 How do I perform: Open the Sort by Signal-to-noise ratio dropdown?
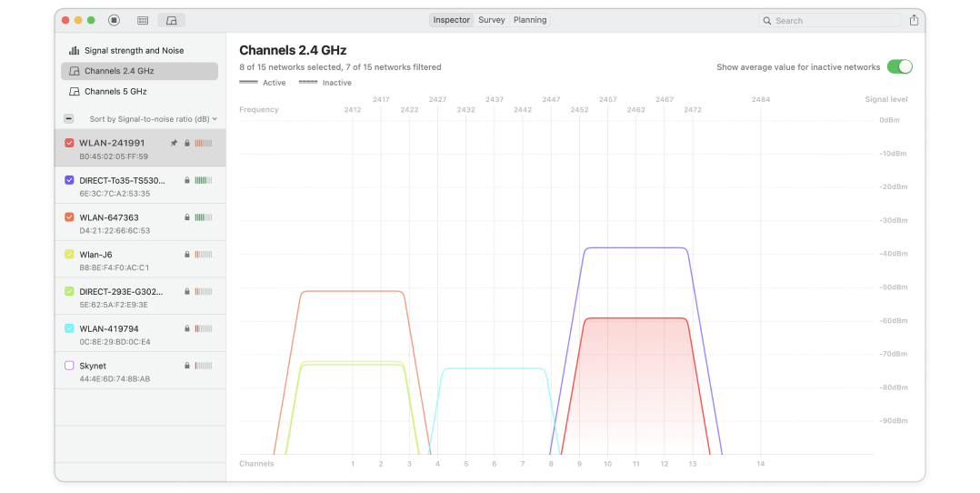click(153, 119)
